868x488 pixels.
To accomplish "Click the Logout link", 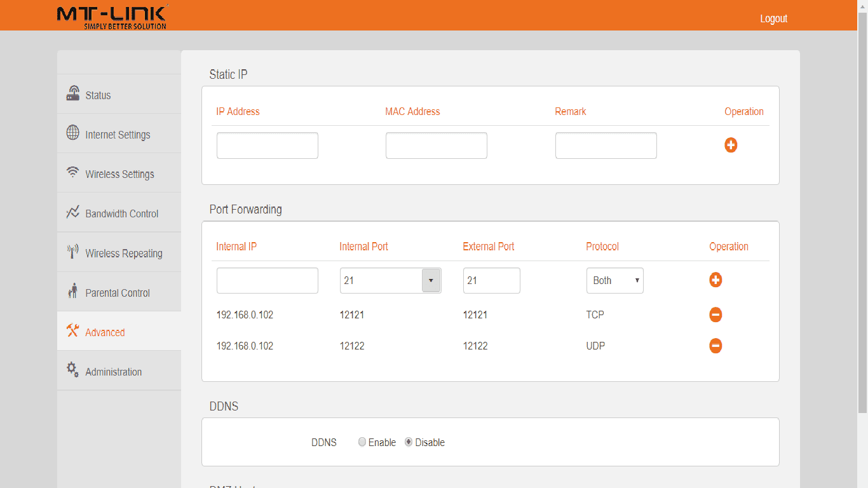I will [773, 18].
